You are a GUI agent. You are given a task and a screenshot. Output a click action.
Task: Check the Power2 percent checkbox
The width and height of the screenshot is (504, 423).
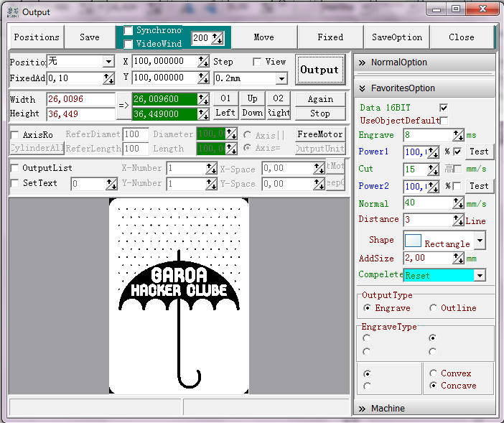tap(457, 186)
